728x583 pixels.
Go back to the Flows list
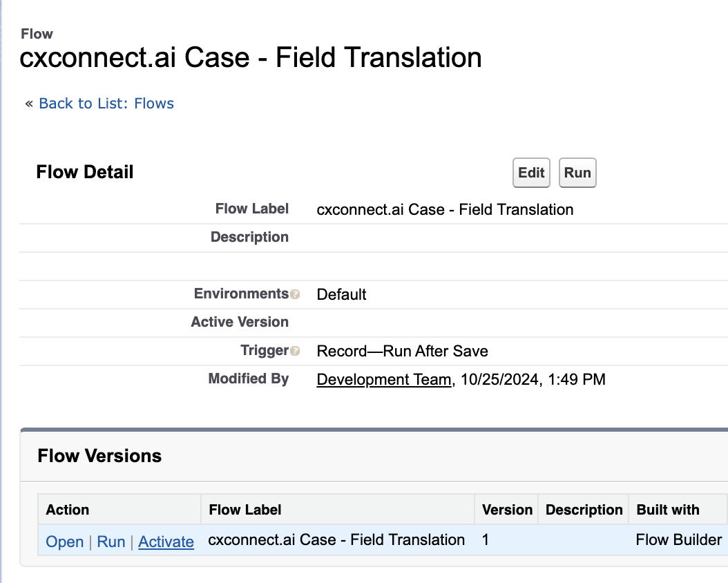pos(106,104)
